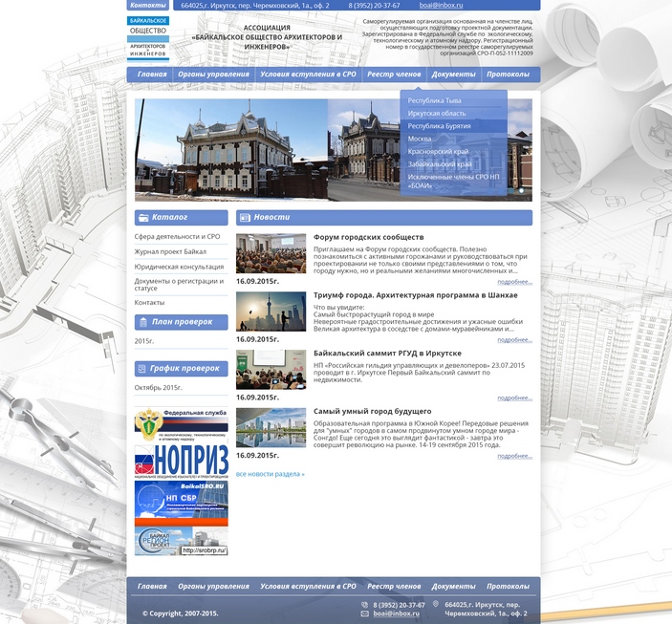Click boai@inbox.ru email in header
The height and width of the screenshot is (624, 672).
coord(441,6)
